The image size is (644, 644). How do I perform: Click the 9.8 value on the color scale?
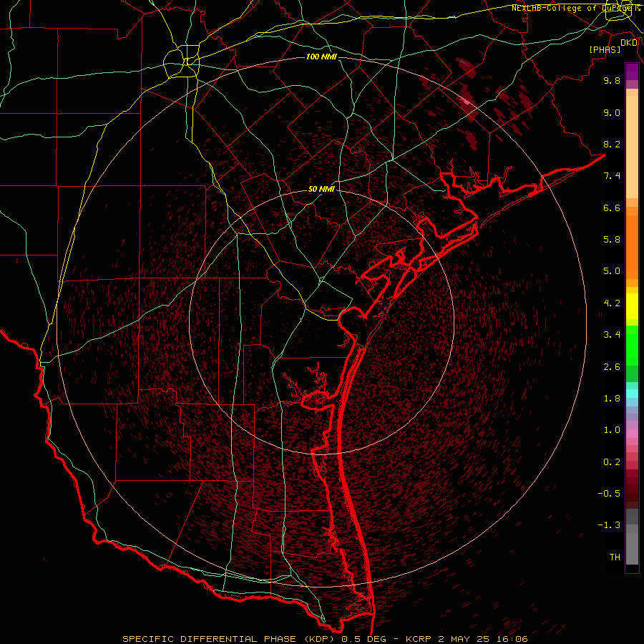[612, 80]
